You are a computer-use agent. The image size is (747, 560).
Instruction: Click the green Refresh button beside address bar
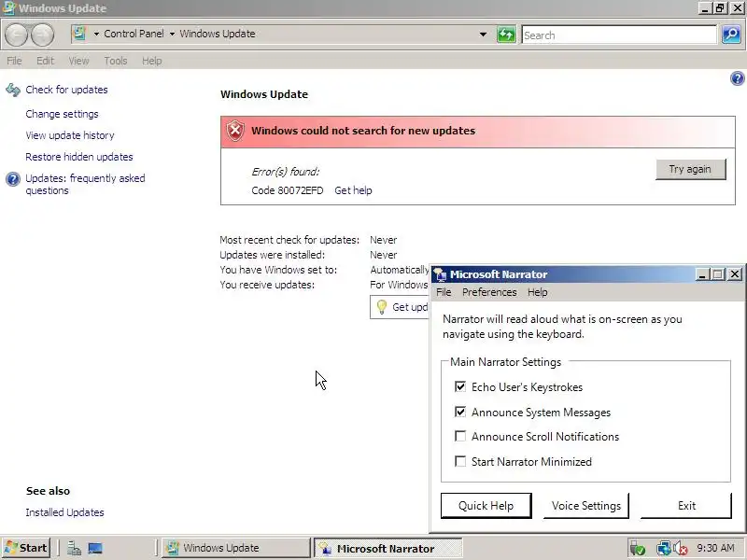pyautogui.click(x=506, y=35)
